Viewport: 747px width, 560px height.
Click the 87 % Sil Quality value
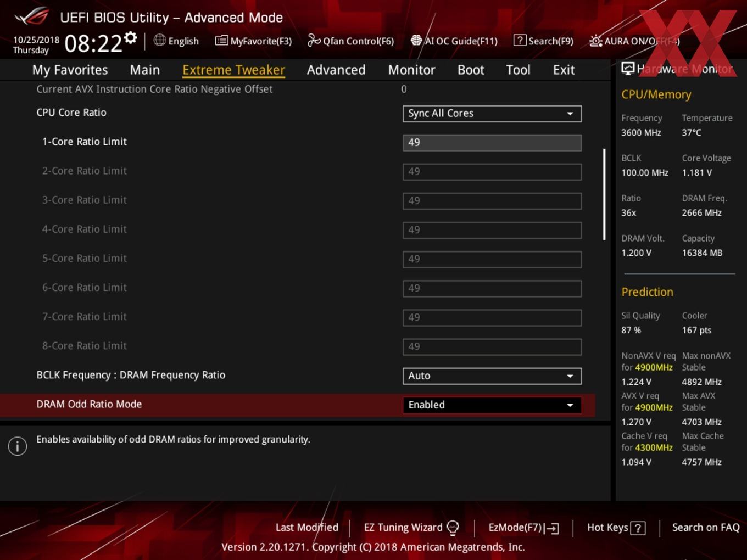pos(631,330)
